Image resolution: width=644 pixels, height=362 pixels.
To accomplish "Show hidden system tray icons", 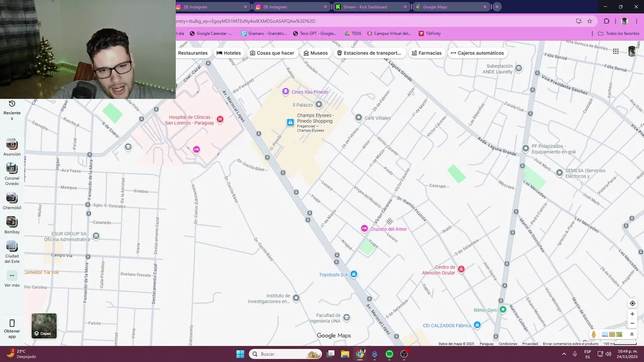I will (563, 354).
